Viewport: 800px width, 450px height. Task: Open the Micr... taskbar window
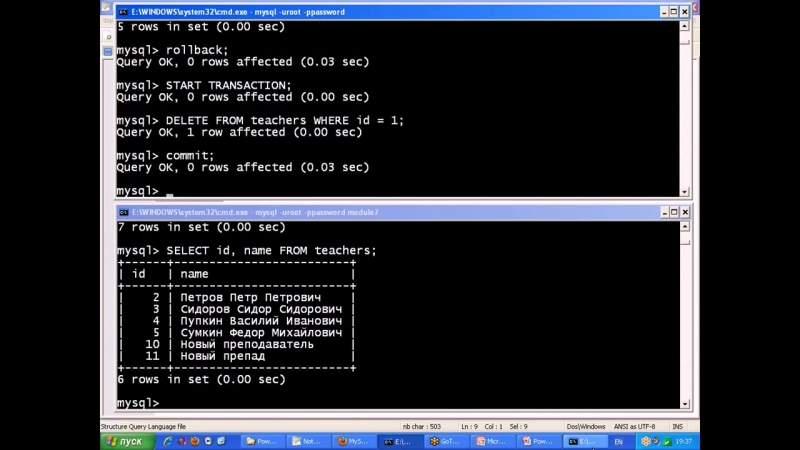494,441
